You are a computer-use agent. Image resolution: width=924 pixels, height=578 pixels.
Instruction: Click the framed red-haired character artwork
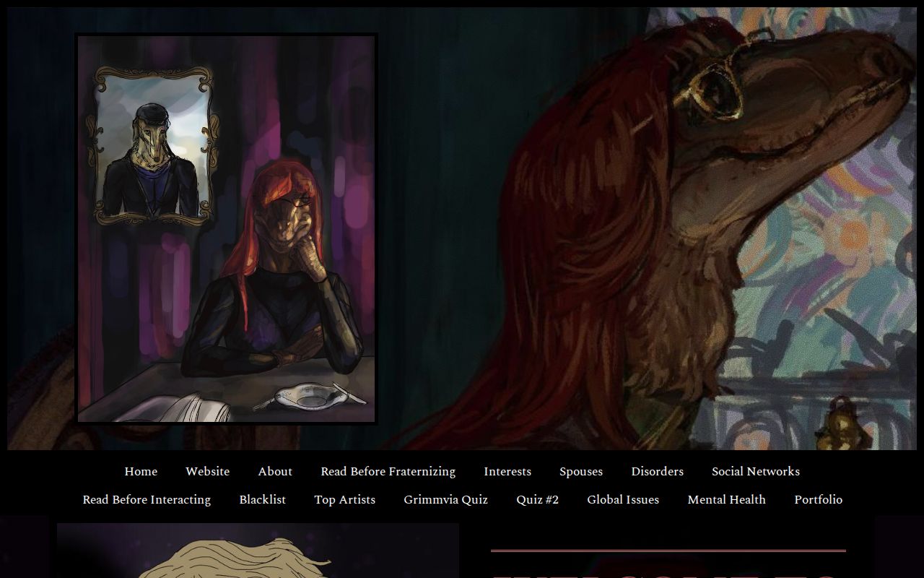point(289,289)
